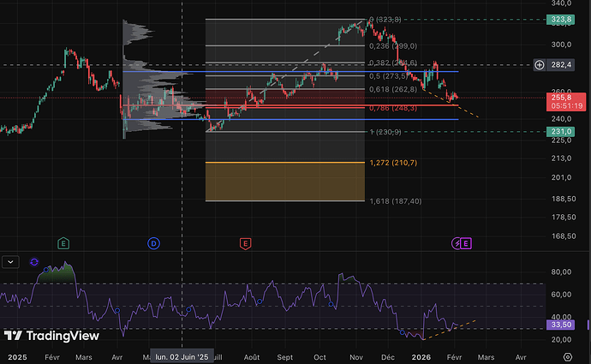
Task: Click the purple circular icon in RSI pane
Action: tap(34, 261)
